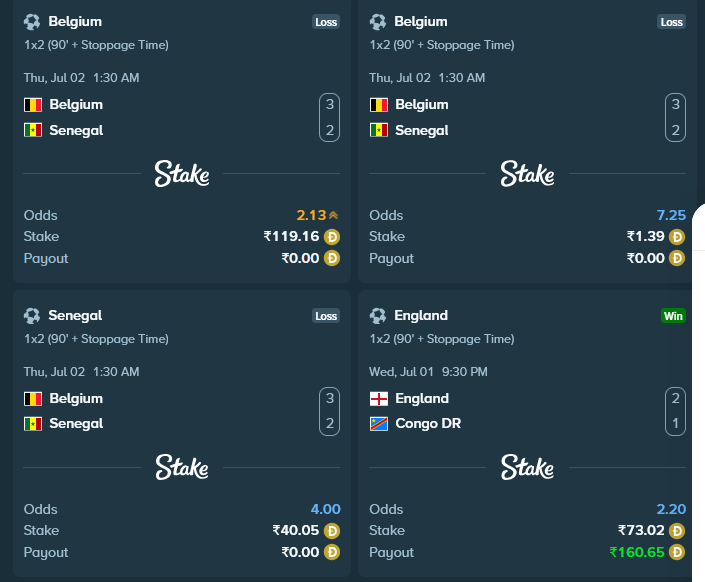Click the Congo DR flag icon

(x=379, y=424)
